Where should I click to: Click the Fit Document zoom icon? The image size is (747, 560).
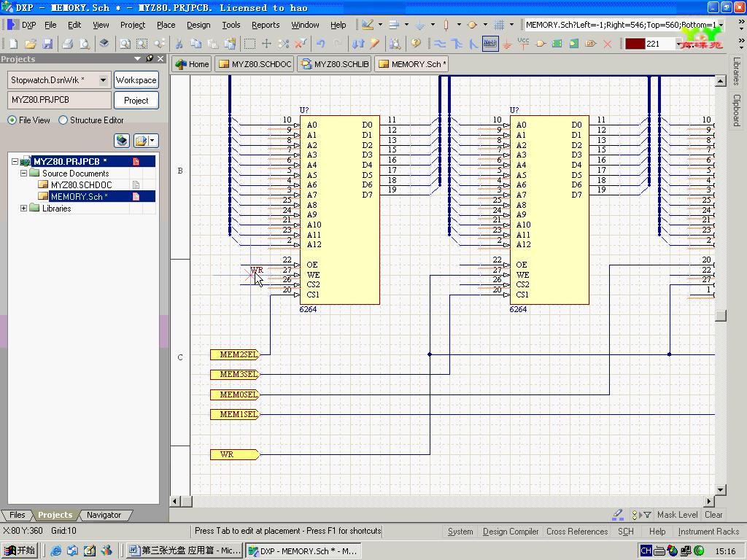(x=125, y=44)
